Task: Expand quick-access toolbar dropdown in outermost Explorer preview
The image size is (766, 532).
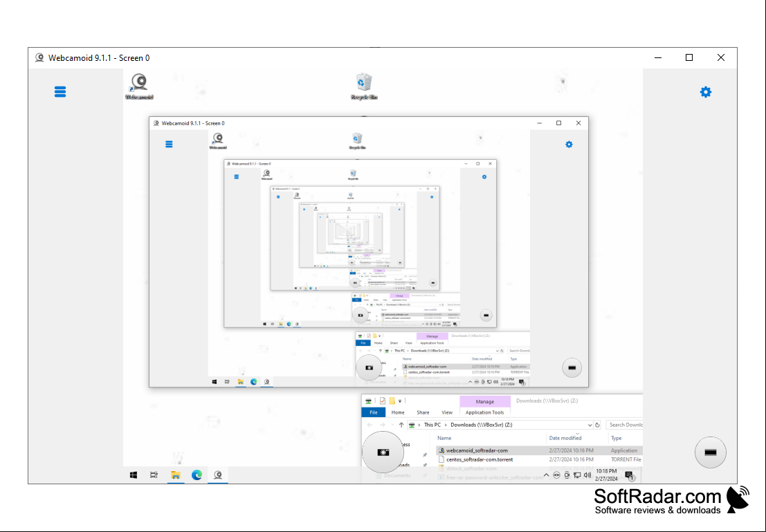Action: point(400,401)
